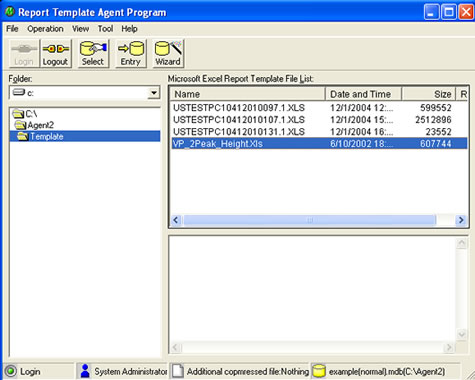The width and height of the screenshot is (475, 380).
Task: Sort by Name column header
Action: tap(248, 94)
